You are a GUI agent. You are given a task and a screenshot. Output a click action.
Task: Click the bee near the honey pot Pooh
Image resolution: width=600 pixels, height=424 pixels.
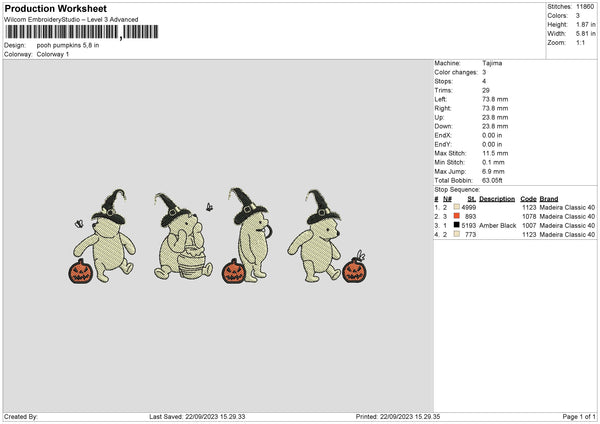tap(209, 207)
